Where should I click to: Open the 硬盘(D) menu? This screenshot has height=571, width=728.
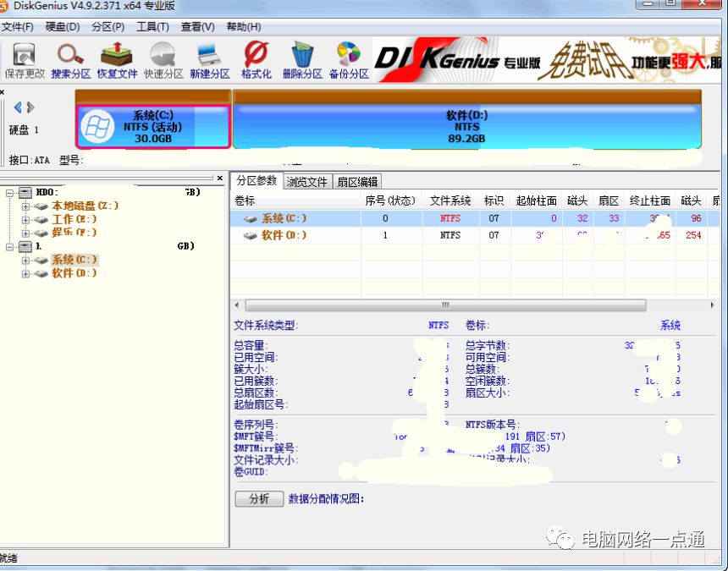tap(63, 27)
